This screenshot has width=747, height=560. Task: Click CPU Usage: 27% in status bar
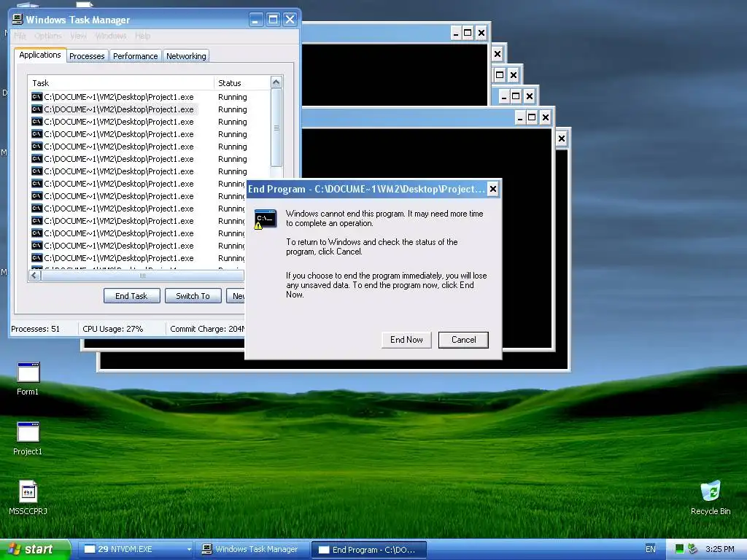113,329
